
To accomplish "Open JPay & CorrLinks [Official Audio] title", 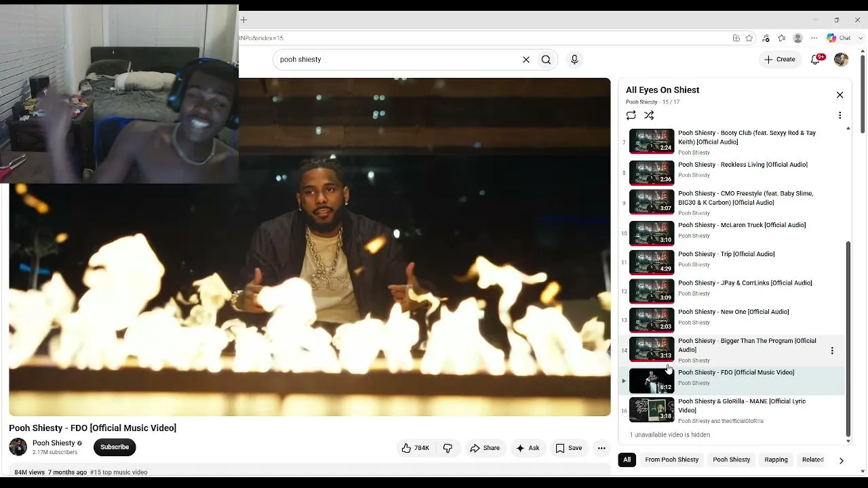I will (745, 283).
